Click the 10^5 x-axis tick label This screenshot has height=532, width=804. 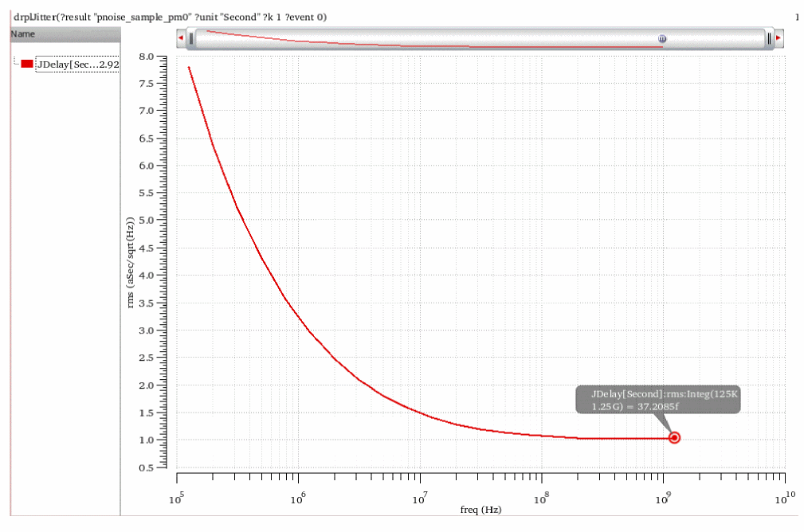click(x=176, y=498)
